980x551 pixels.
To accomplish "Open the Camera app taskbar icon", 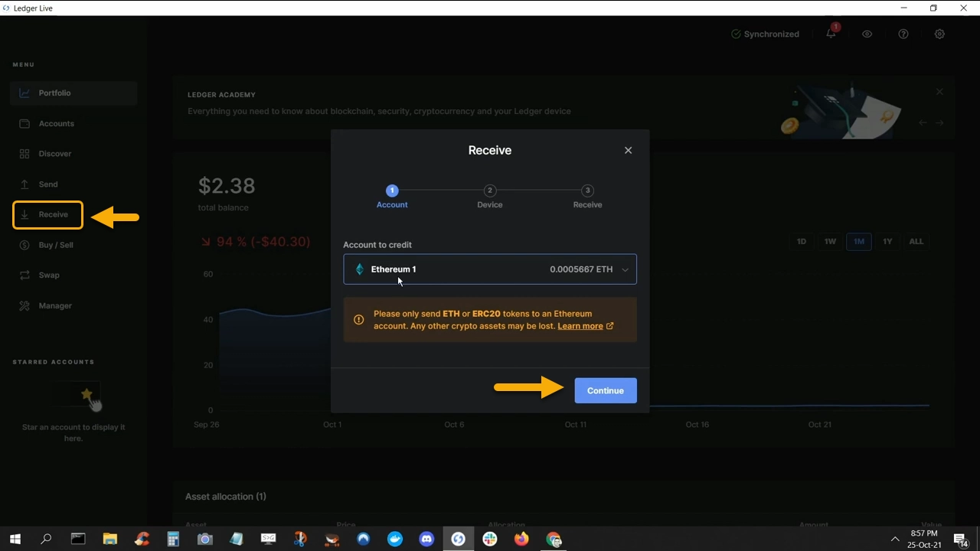I will (204, 539).
